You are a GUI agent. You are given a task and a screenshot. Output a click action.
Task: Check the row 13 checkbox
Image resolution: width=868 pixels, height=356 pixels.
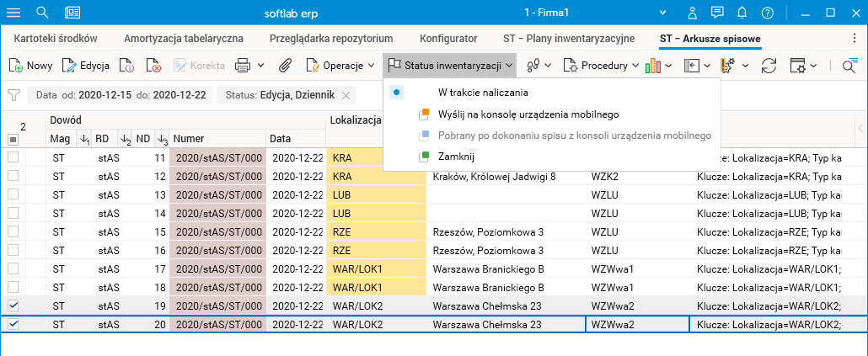pos(13,194)
